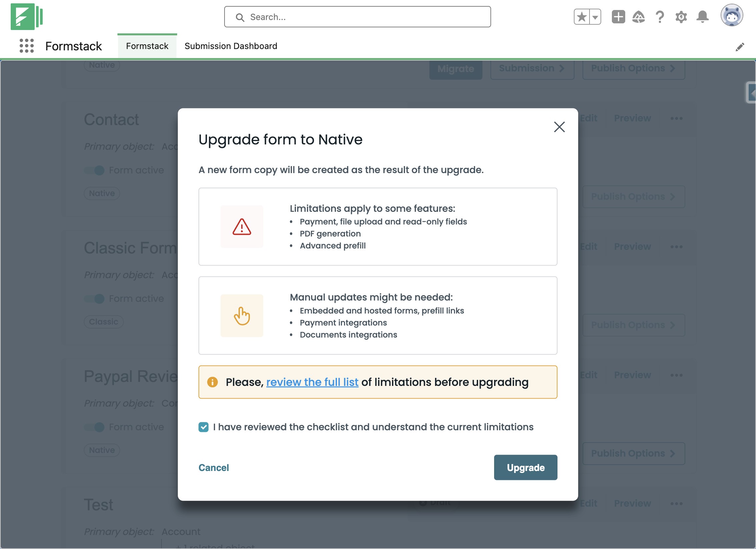Screen dimensions: 756x549
Task: Switch to the Submission Dashboard tab
Action: pyautogui.click(x=231, y=46)
